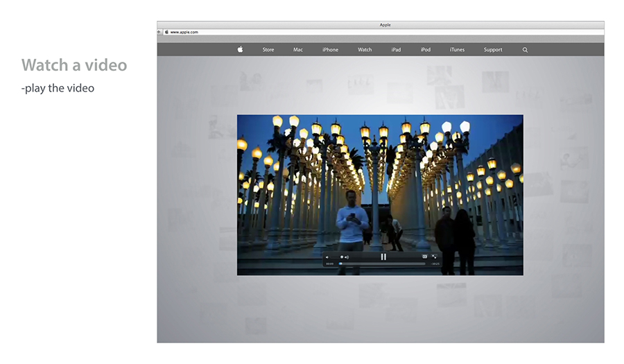The image size is (624, 364).
Task: Click the volume slider knob
Action: pyautogui.click(x=342, y=257)
